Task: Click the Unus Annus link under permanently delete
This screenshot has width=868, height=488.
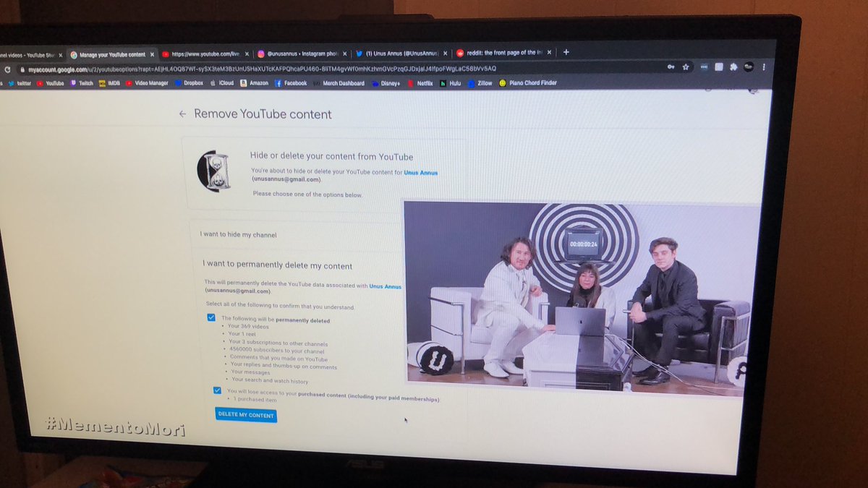Action: point(385,286)
